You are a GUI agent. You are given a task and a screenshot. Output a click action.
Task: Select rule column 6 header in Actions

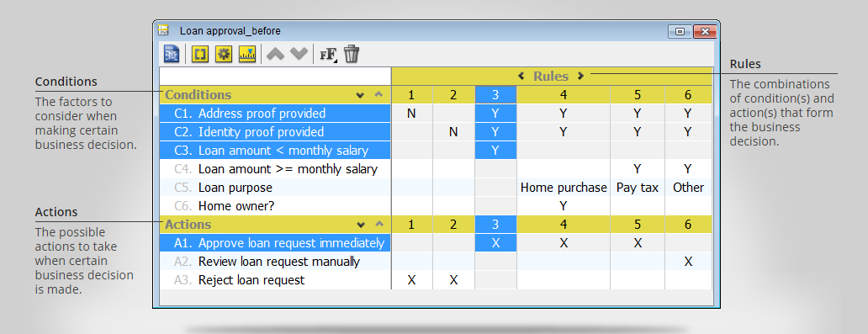[688, 225]
